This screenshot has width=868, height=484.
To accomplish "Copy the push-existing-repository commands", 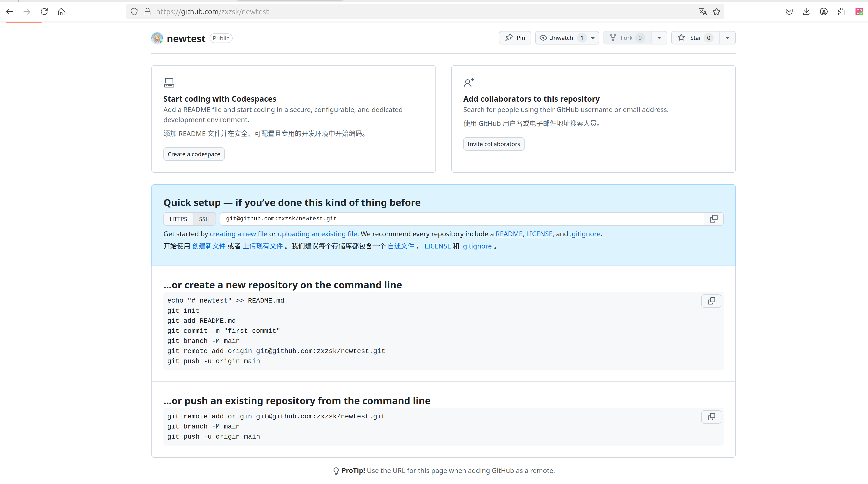I will click(711, 417).
